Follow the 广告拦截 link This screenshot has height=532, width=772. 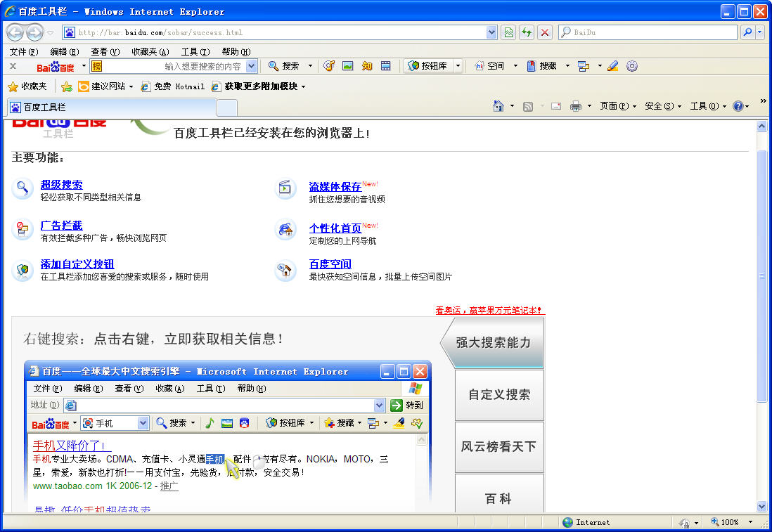coord(62,226)
